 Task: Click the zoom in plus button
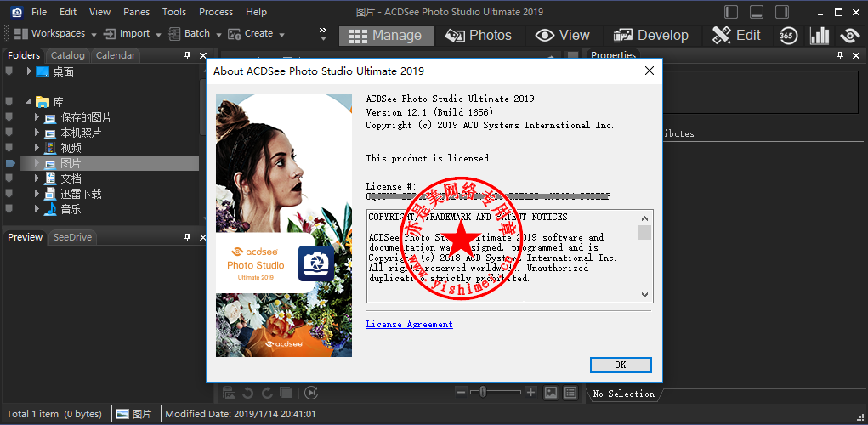pos(530,393)
